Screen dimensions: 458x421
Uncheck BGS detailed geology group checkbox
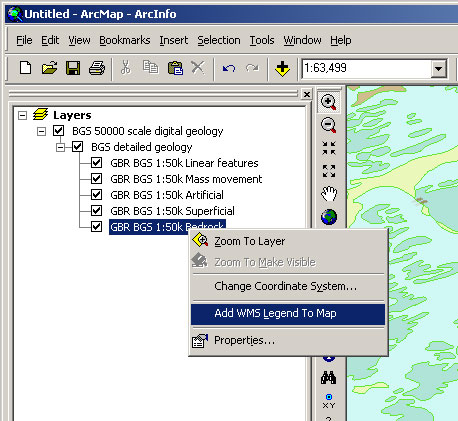[78, 147]
